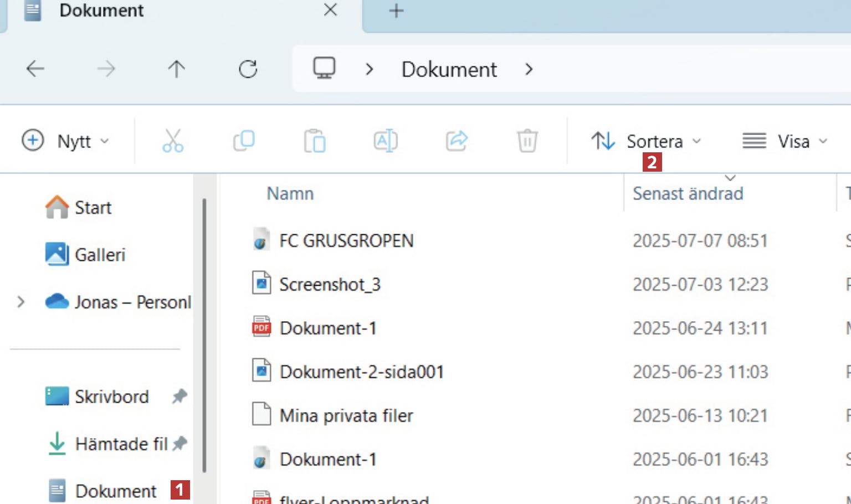Click the Share icon in toolbar
The height and width of the screenshot is (504, 851).
[x=457, y=141]
